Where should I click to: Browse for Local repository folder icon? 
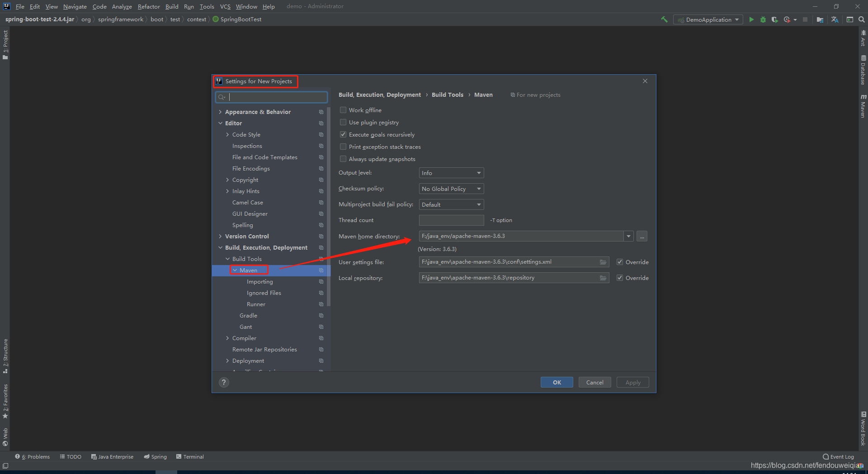click(603, 278)
